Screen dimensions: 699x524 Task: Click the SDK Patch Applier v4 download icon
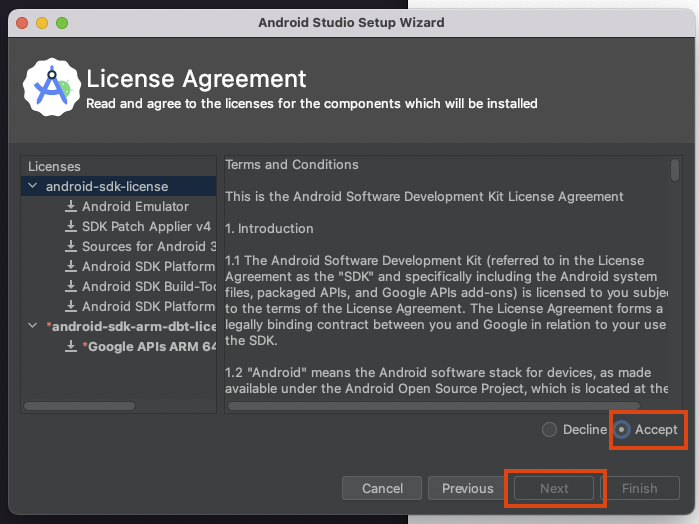click(x=70, y=226)
